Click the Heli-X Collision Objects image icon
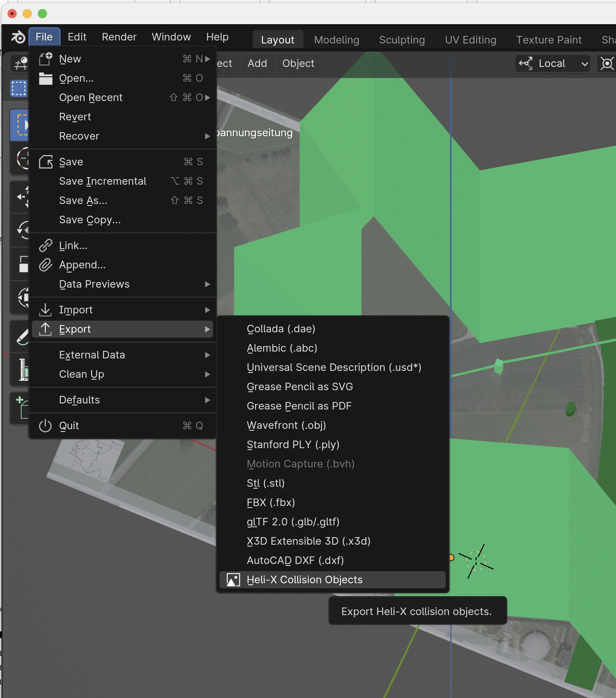616x698 pixels. coord(233,580)
